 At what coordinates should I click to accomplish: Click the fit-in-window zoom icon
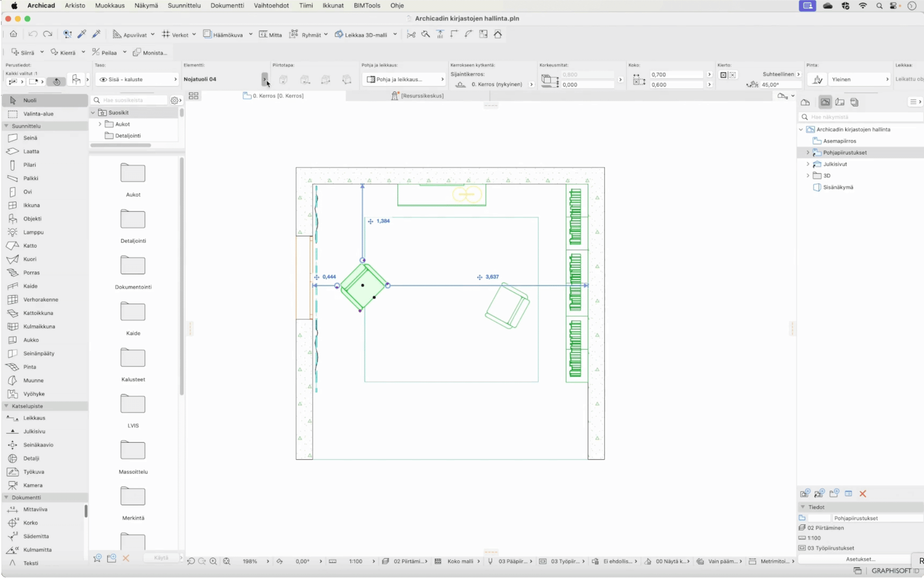(226, 561)
